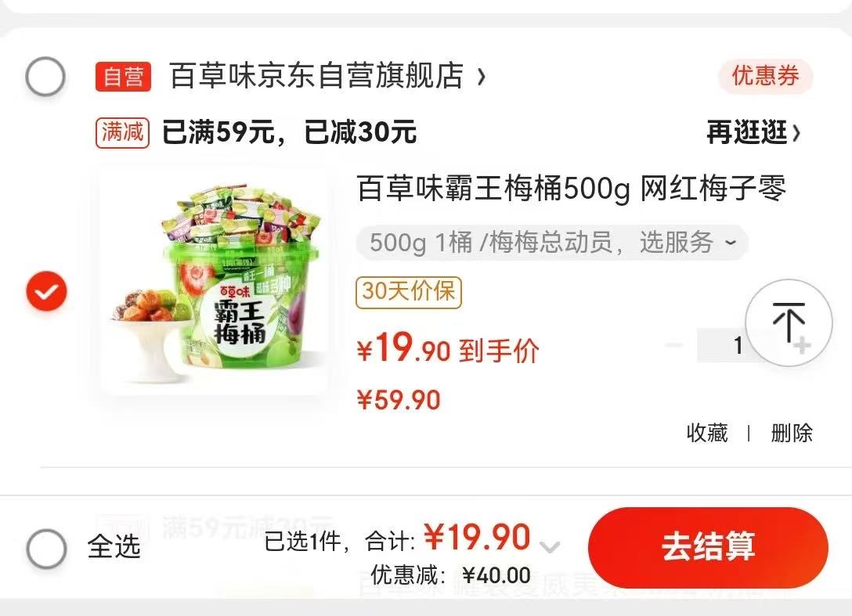Toggle the 全选 select-all radio

click(x=47, y=548)
